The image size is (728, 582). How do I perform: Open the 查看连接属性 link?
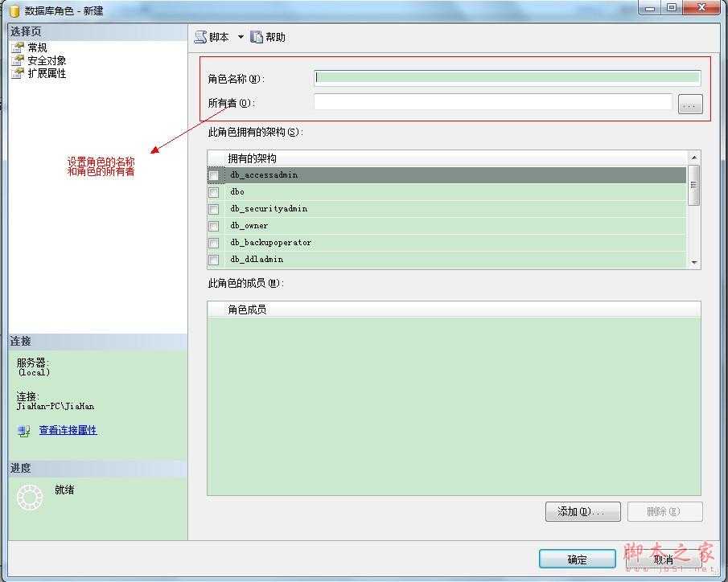click(68, 430)
